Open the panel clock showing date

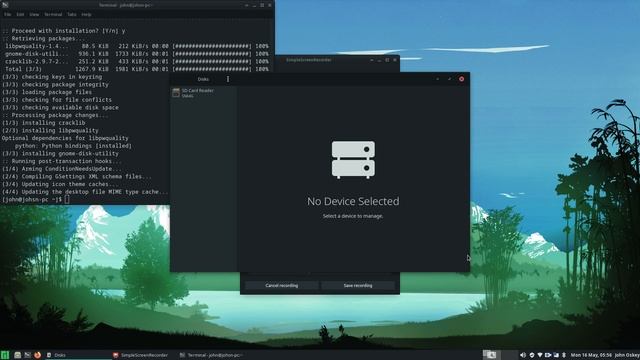tap(591, 355)
